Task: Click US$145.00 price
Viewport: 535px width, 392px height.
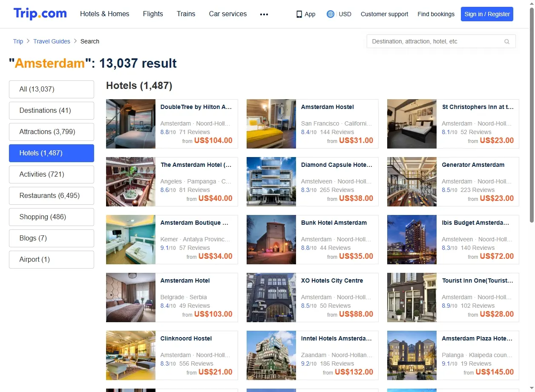Action: [495, 372]
